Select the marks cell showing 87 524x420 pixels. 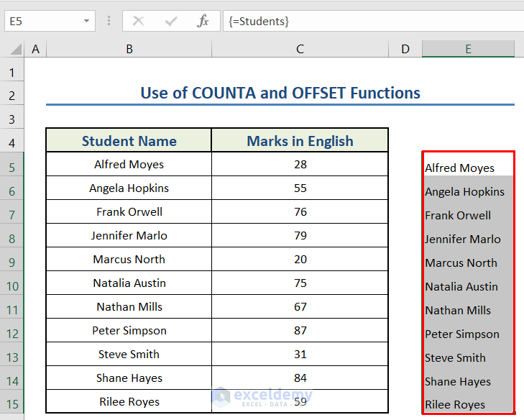tap(300, 331)
